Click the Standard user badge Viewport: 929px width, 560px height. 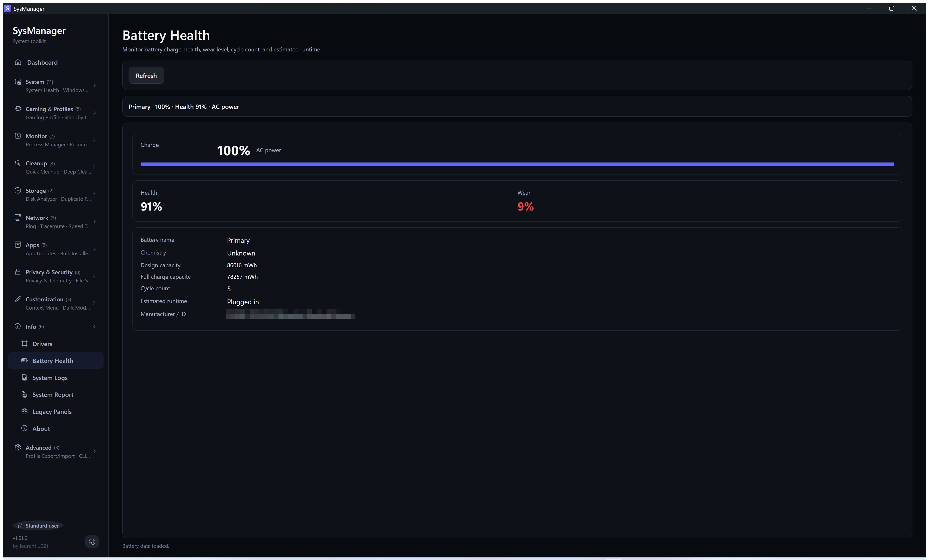[38, 526]
